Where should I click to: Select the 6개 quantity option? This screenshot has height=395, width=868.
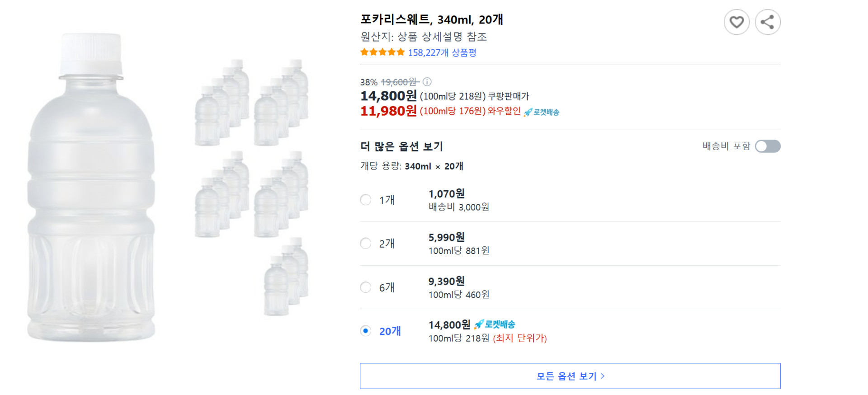pos(365,287)
